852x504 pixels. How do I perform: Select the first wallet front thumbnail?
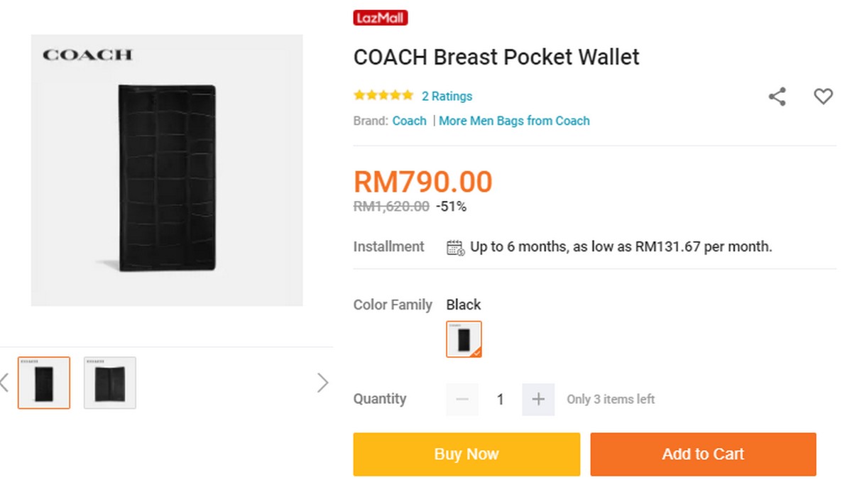(x=44, y=383)
